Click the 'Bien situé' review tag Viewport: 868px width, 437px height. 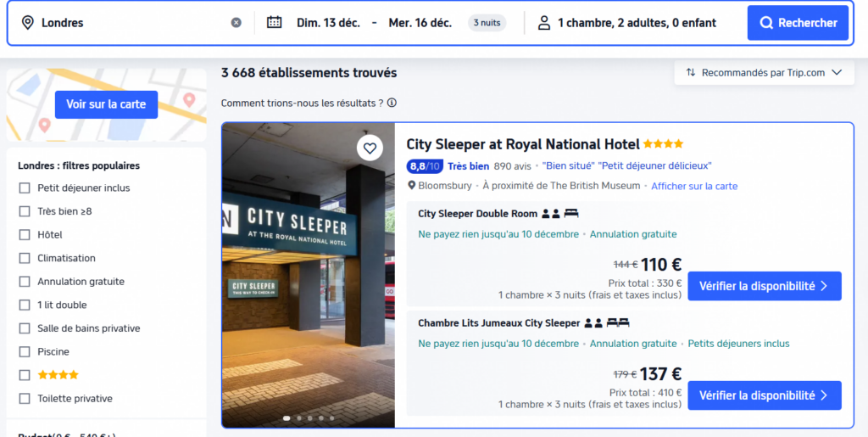(x=569, y=166)
